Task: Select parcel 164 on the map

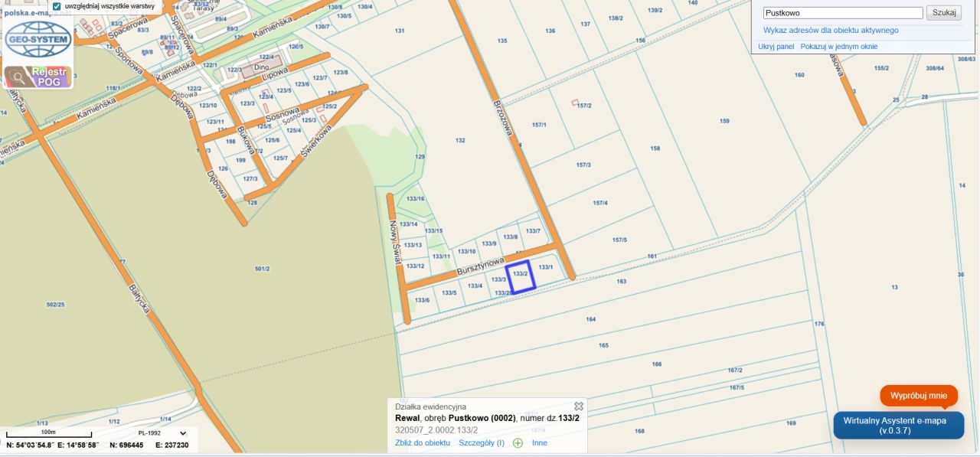Action: click(590, 318)
